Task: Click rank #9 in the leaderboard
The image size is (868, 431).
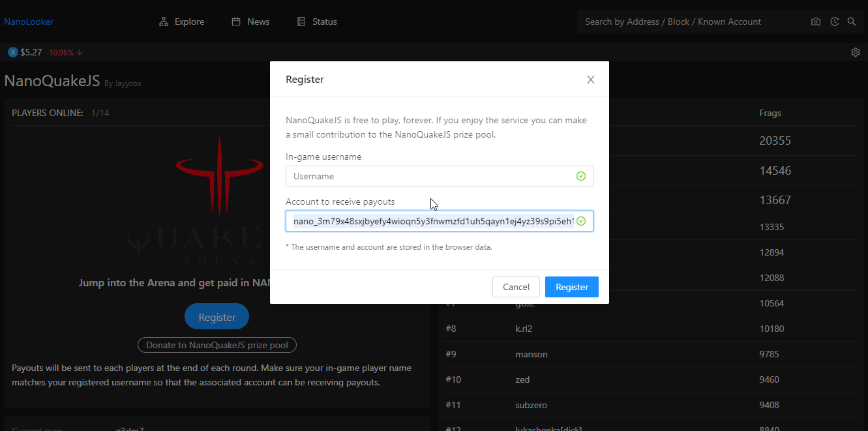Action: click(x=451, y=354)
